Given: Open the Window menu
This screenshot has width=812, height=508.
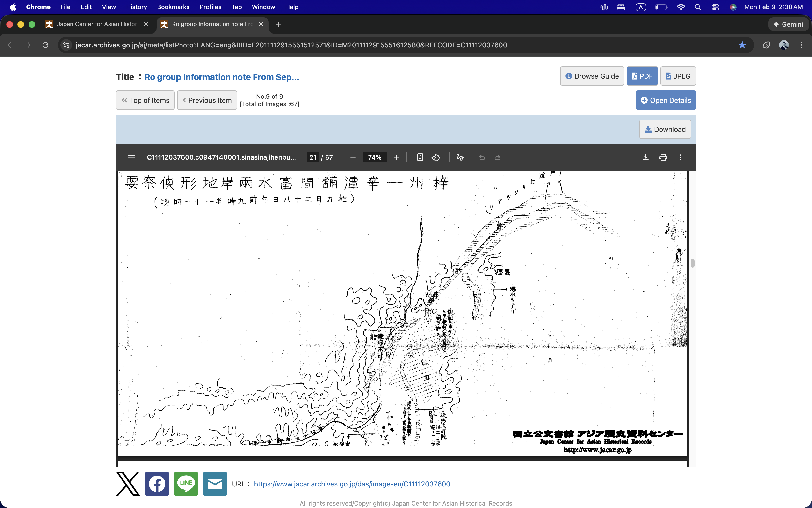Looking at the screenshot, I should pyautogui.click(x=263, y=7).
